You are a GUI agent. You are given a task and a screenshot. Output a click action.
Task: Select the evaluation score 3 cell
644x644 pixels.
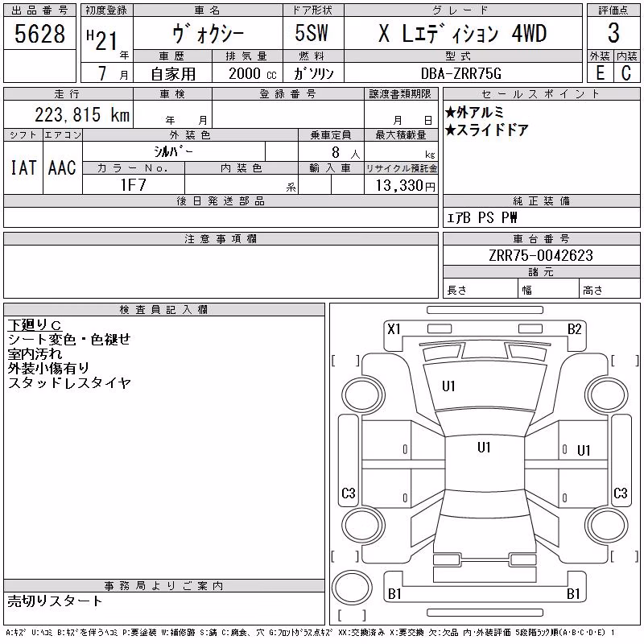(613, 33)
